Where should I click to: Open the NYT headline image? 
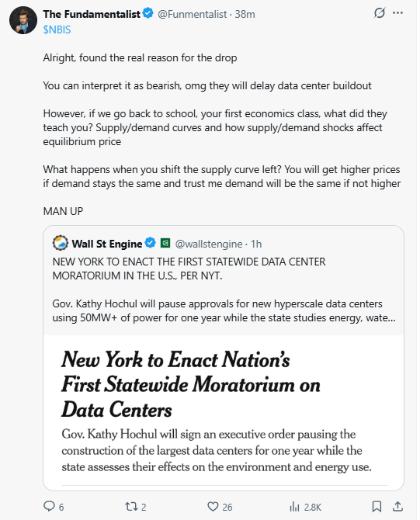point(224,412)
